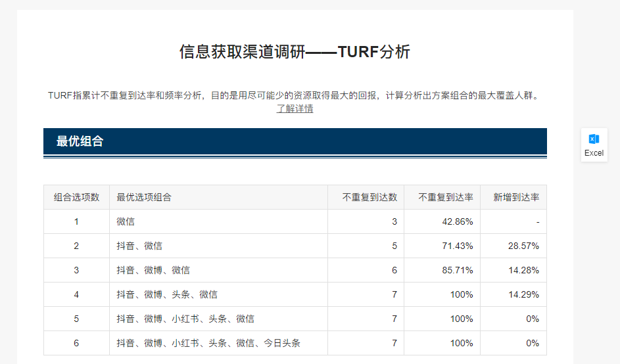Click the 14.28% incremental reach value

point(523,270)
